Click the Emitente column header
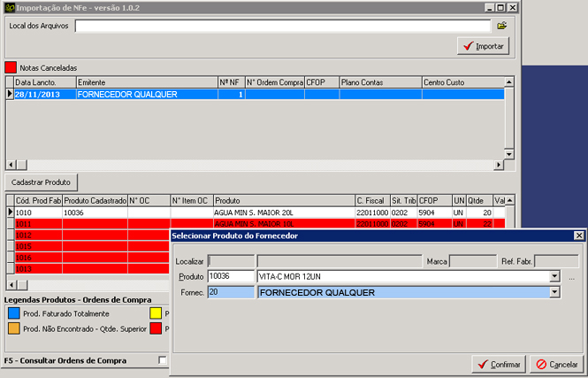Viewport: 588px width, 378px height. click(146, 82)
